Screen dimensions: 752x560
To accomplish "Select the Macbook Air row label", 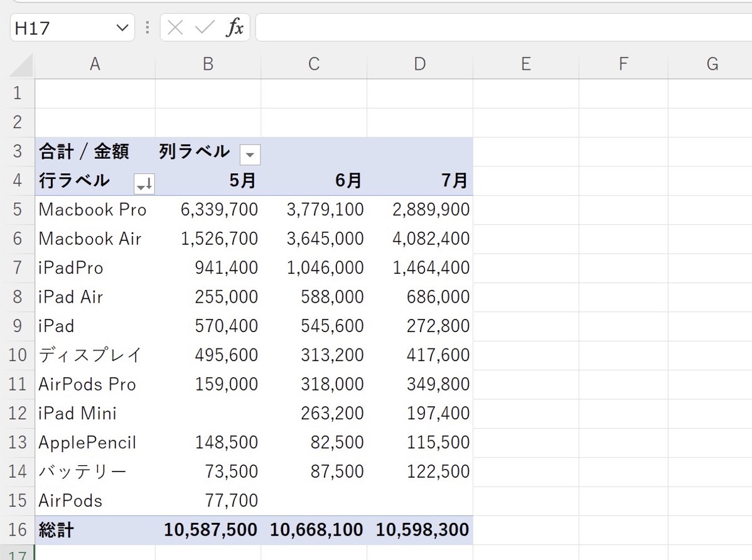I will 95,239.
